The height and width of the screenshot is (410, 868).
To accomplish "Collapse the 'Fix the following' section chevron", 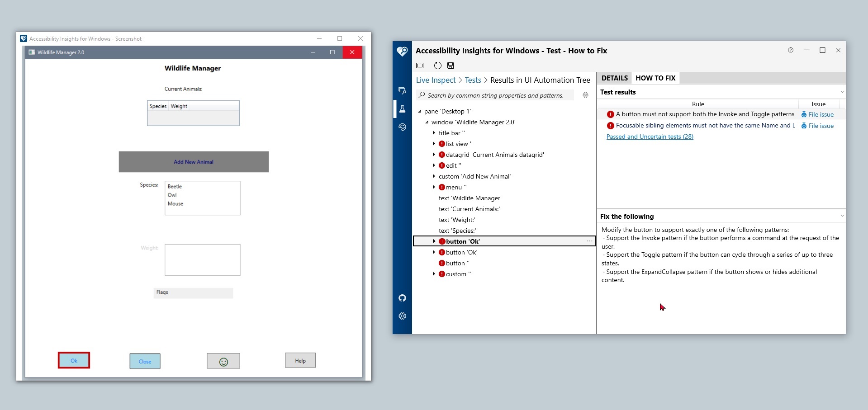I will click(842, 216).
